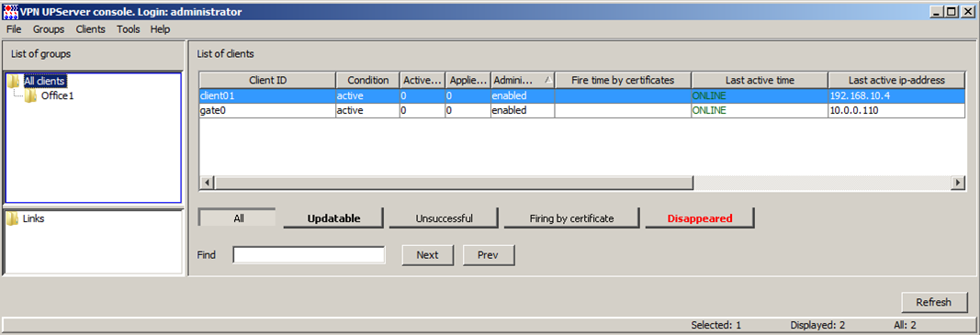Viewport: 980px width, 335px height.
Task: Click ONLINE status of client01
Action: (709, 95)
